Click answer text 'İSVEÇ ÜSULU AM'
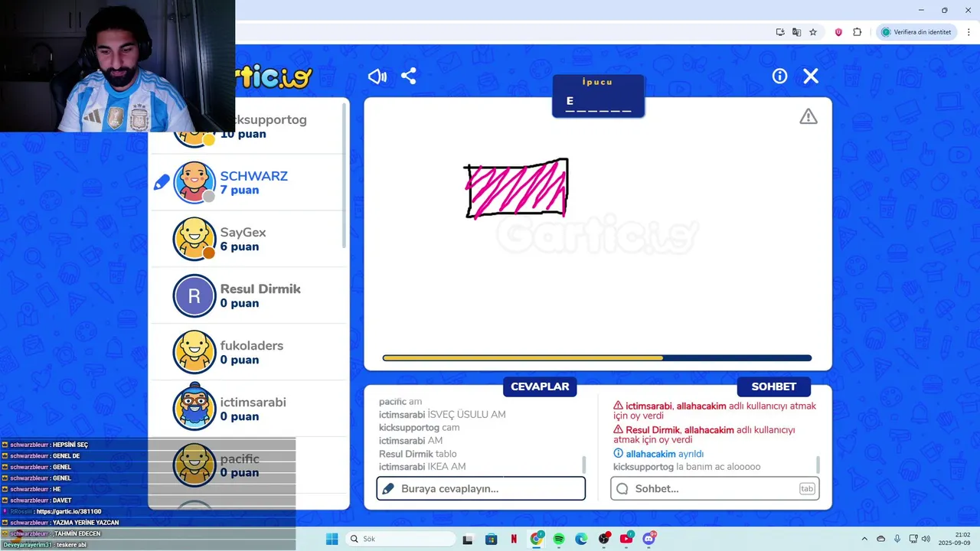980x551 pixels. pos(466,415)
